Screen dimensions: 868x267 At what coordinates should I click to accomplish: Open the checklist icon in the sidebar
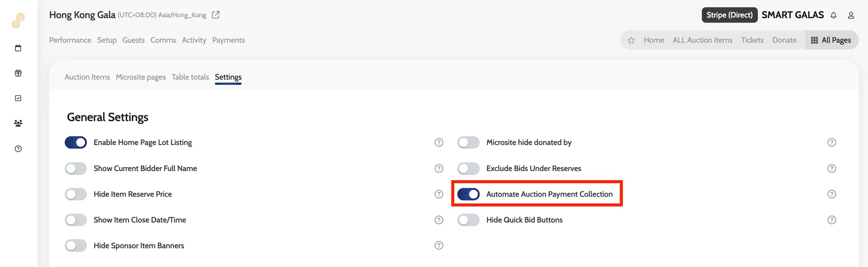[18, 98]
